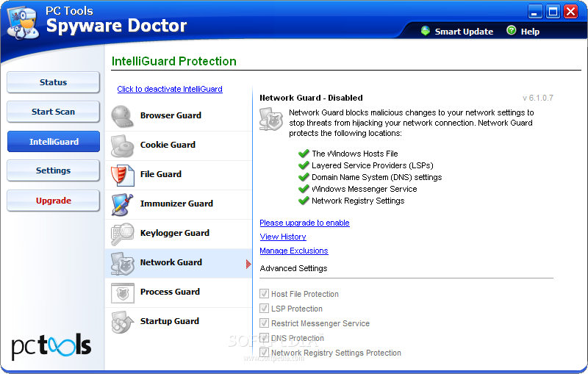Click the Keylogger Guard keyboard magnifier icon
This screenshot has height=374, width=588.
pyautogui.click(x=122, y=234)
